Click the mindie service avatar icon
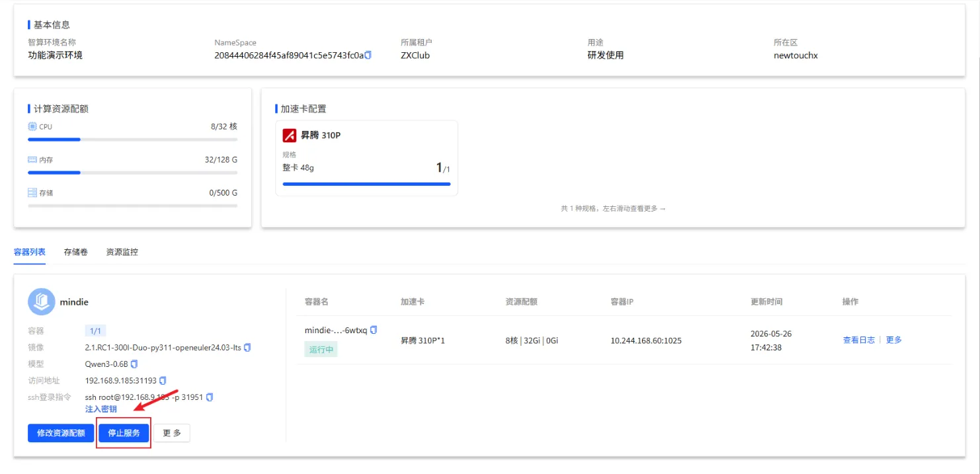This screenshot has width=980, height=474. pos(42,301)
